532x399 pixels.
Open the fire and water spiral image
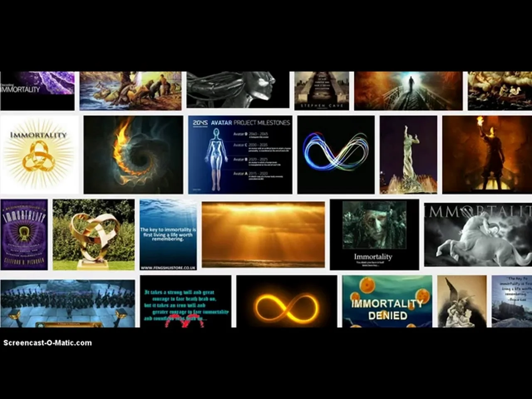click(133, 155)
